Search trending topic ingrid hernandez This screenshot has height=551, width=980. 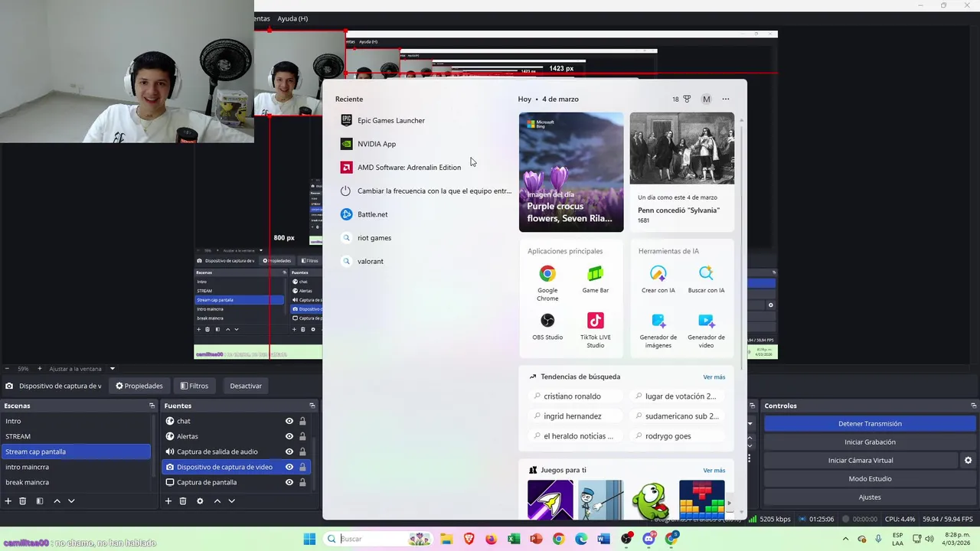pos(573,416)
